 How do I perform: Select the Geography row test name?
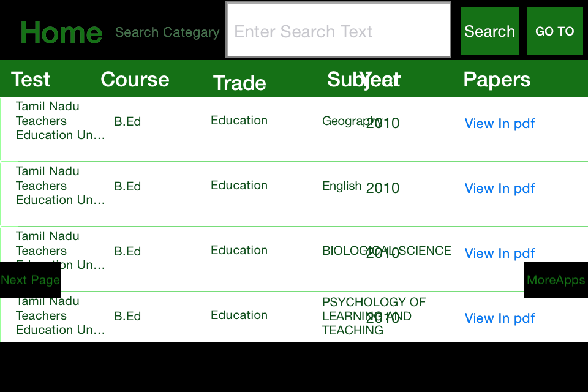[x=61, y=121]
